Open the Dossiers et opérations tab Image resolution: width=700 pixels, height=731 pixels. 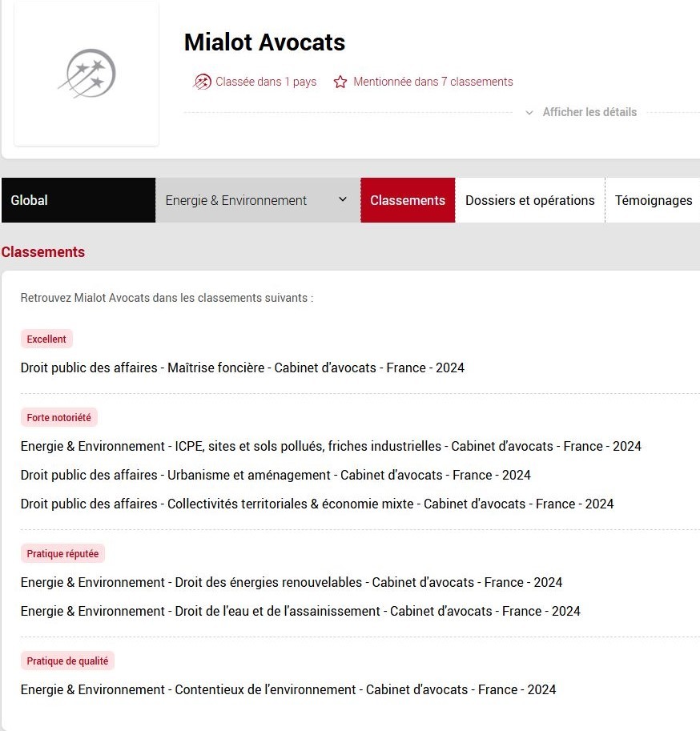[x=529, y=200]
